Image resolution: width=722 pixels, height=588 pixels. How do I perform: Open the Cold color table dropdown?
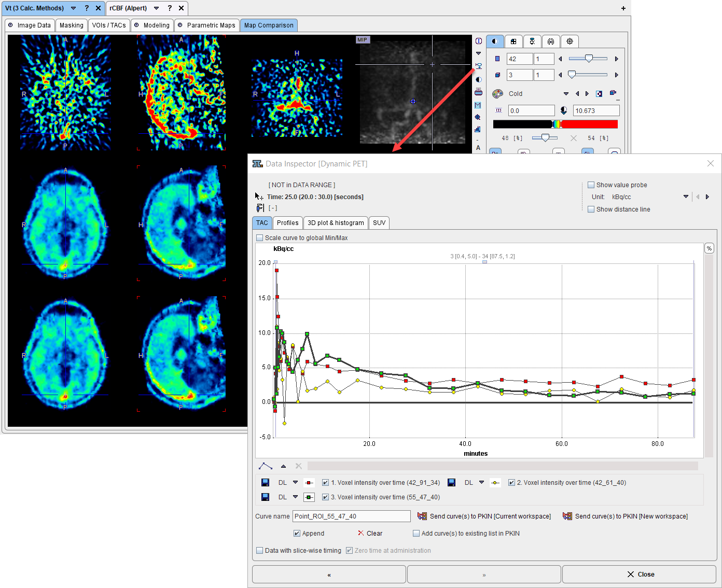[566, 94]
